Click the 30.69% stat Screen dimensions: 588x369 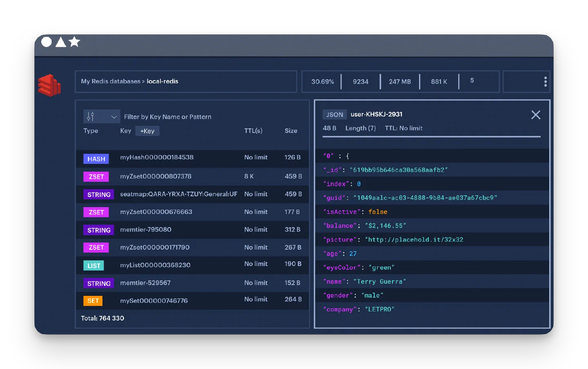click(323, 82)
